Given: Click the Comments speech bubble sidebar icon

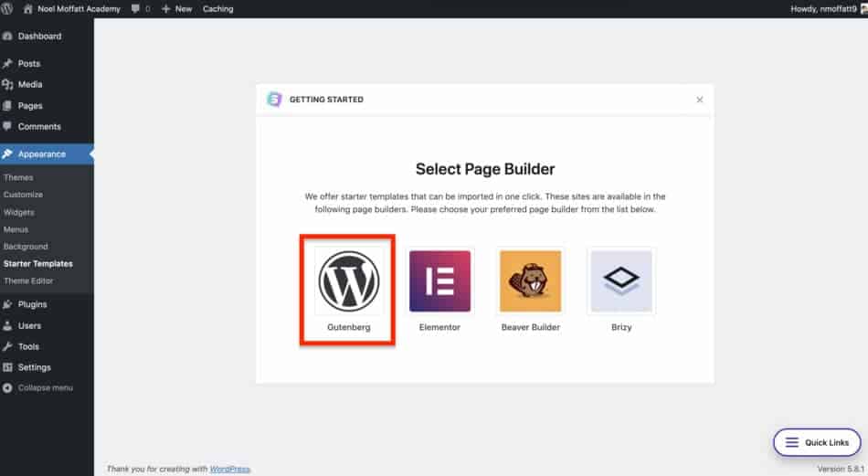Looking at the screenshot, I should (7, 126).
